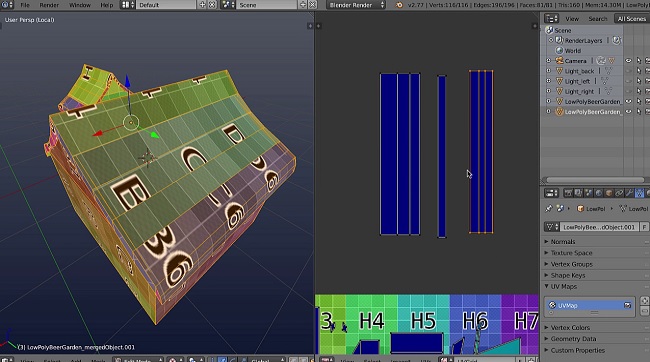Open the Constraints chain-link tab
Screen dimensions: 650x362
[619, 193]
